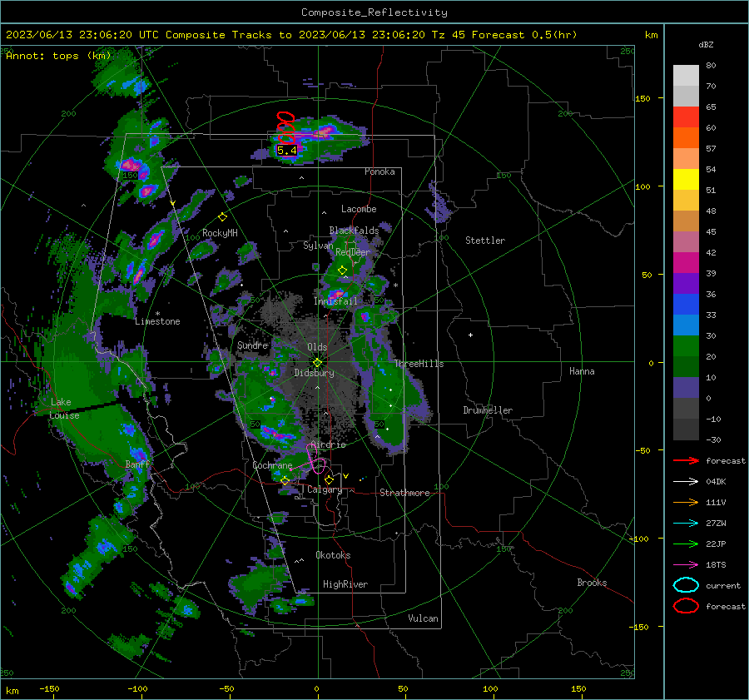This screenshot has width=749, height=700.
Task: Click the -50 tick on the right axis
Action: (x=642, y=450)
